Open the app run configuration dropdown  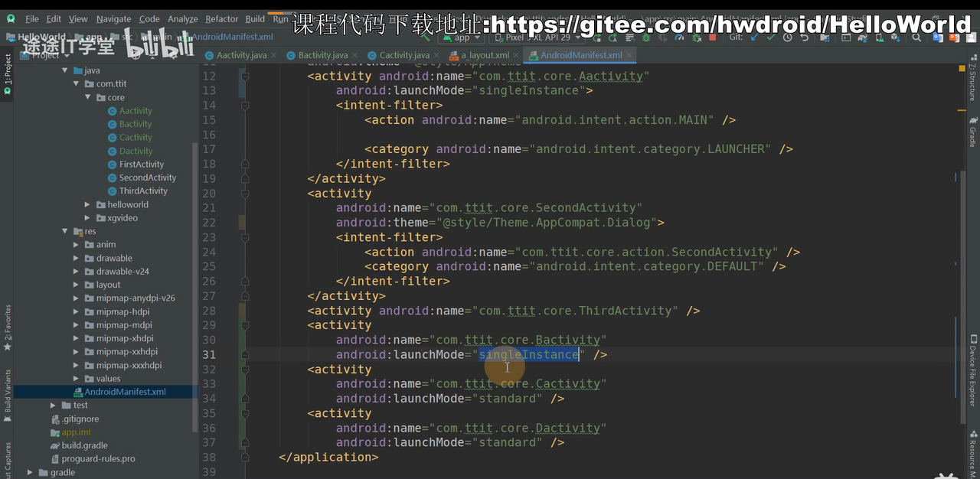pyautogui.click(x=462, y=37)
